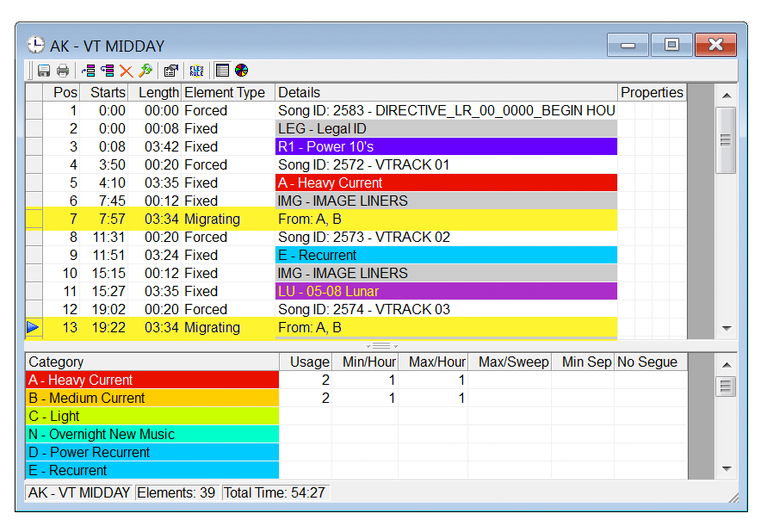
Task: Click the splitter grip between the panes
Action: [382, 346]
